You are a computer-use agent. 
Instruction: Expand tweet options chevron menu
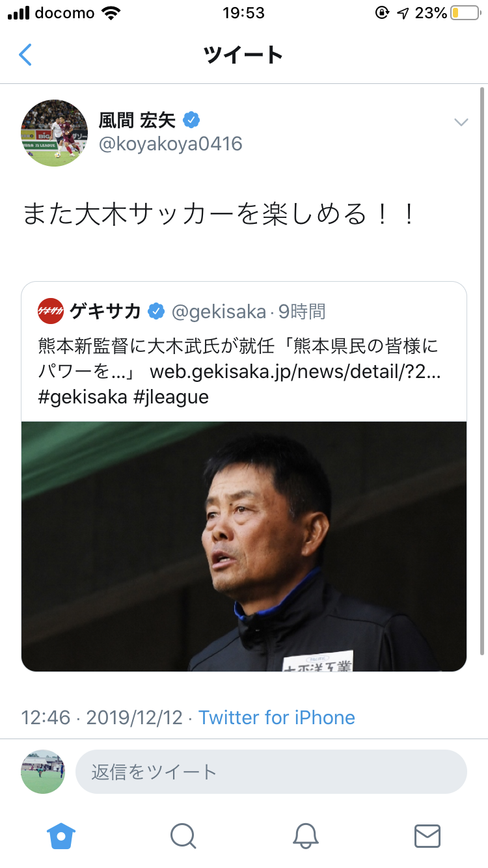(x=461, y=122)
